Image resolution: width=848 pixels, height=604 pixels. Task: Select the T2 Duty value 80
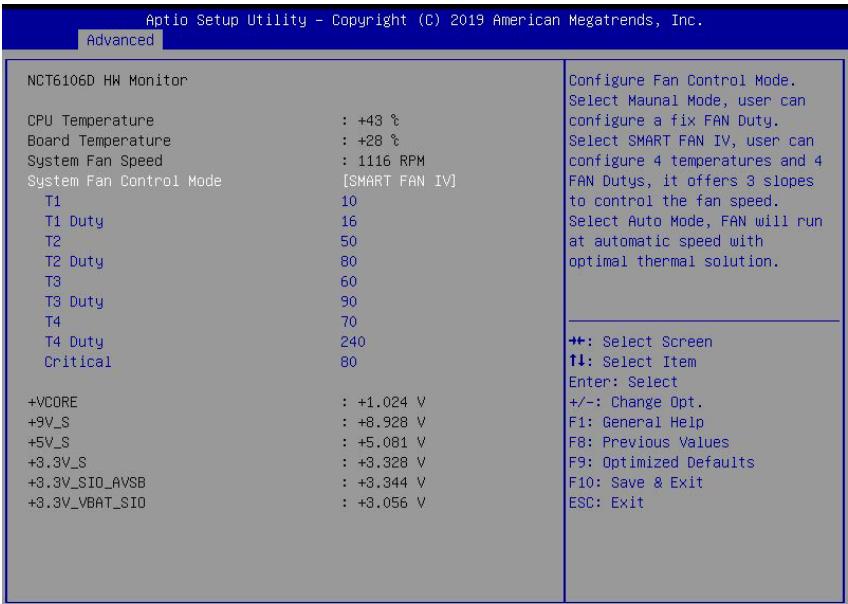click(x=349, y=262)
